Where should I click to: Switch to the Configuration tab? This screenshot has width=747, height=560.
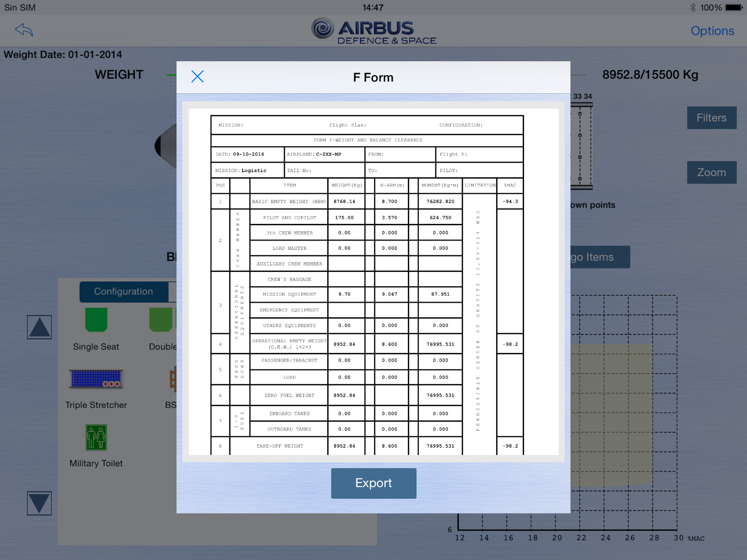(x=124, y=291)
